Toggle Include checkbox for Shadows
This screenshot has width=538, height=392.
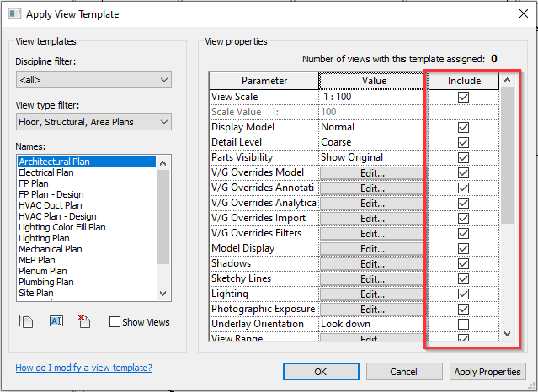pyautogui.click(x=463, y=263)
